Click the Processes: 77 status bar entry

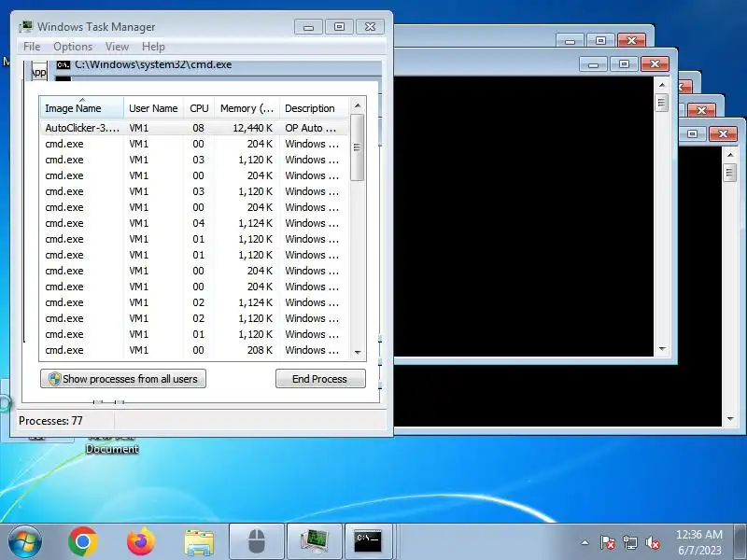(x=51, y=421)
